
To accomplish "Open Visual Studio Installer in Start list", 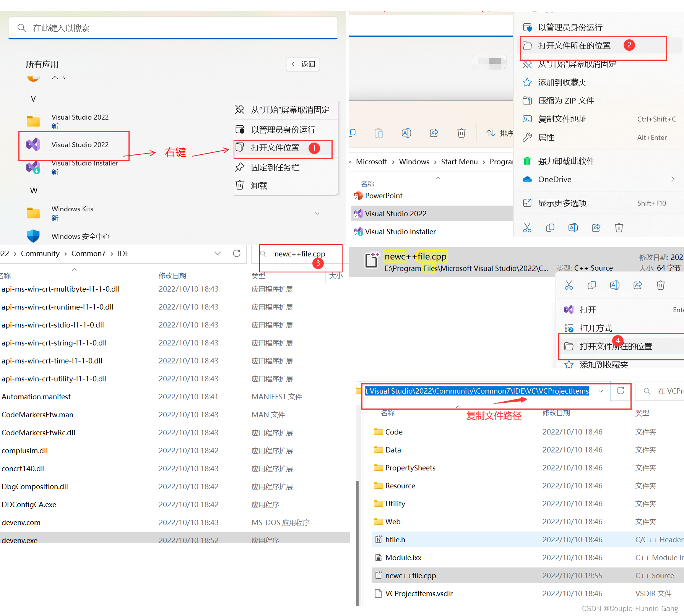I will (72, 167).
